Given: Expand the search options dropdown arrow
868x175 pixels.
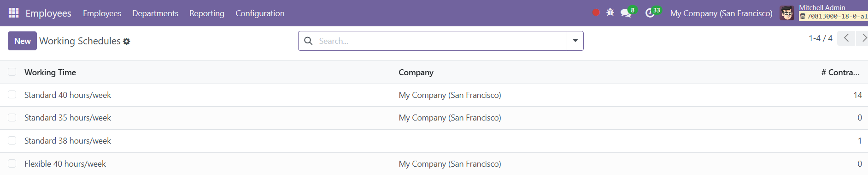Looking at the screenshot, I should (x=575, y=41).
